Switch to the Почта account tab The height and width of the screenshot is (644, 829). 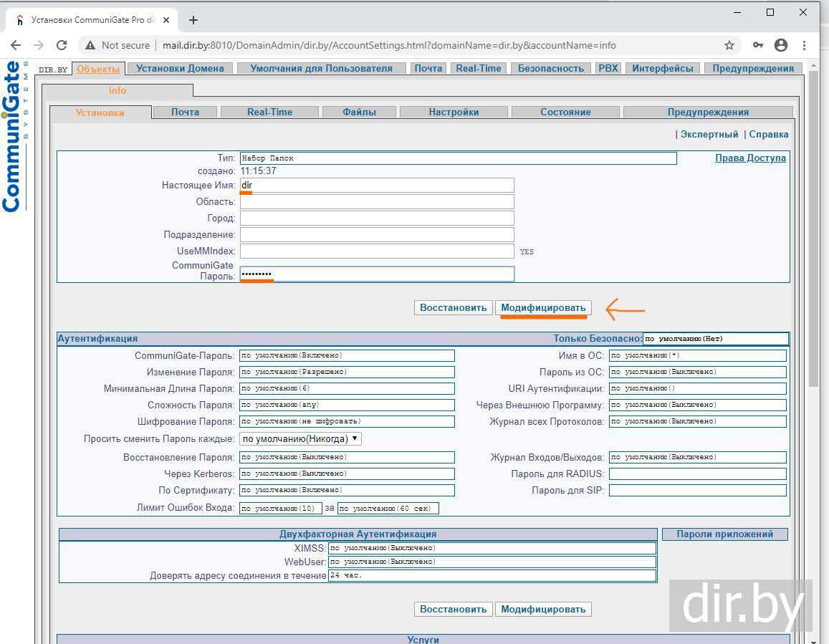pyautogui.click(x=185, y=112)
